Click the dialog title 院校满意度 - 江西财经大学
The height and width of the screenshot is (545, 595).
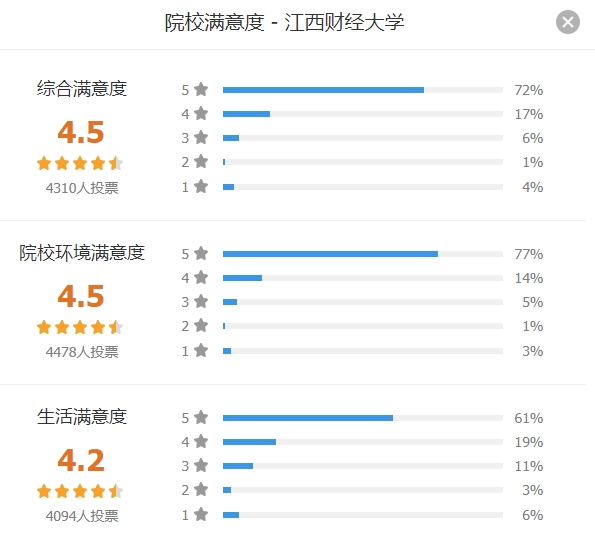pyautogui.click(x=284, y=22)
